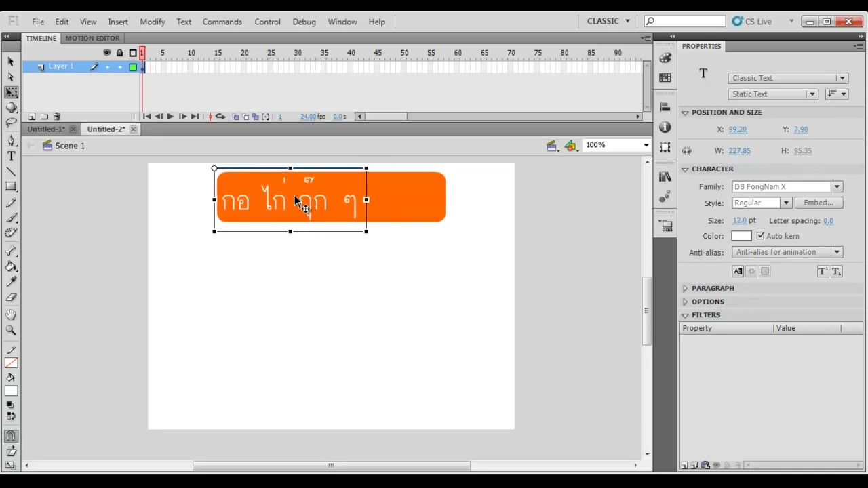The width and height of the screenshot is (868, 488).
Task: Select the Bone tool
Action: 11,251
